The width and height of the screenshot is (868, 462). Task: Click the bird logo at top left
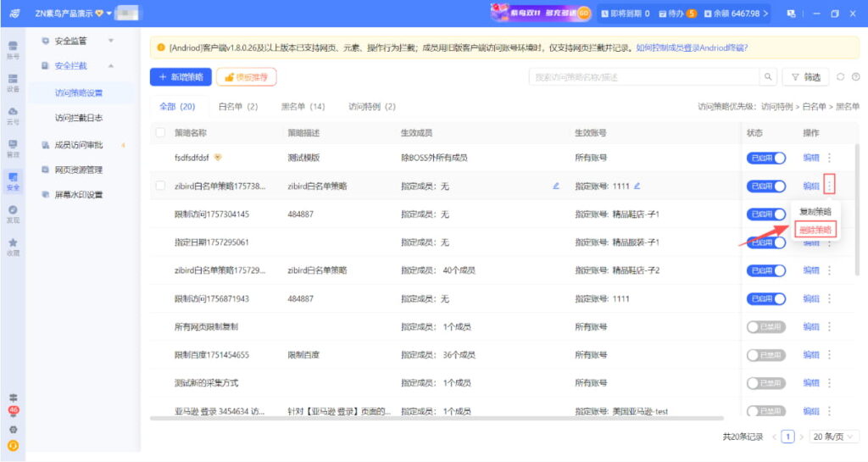(15, 13)
